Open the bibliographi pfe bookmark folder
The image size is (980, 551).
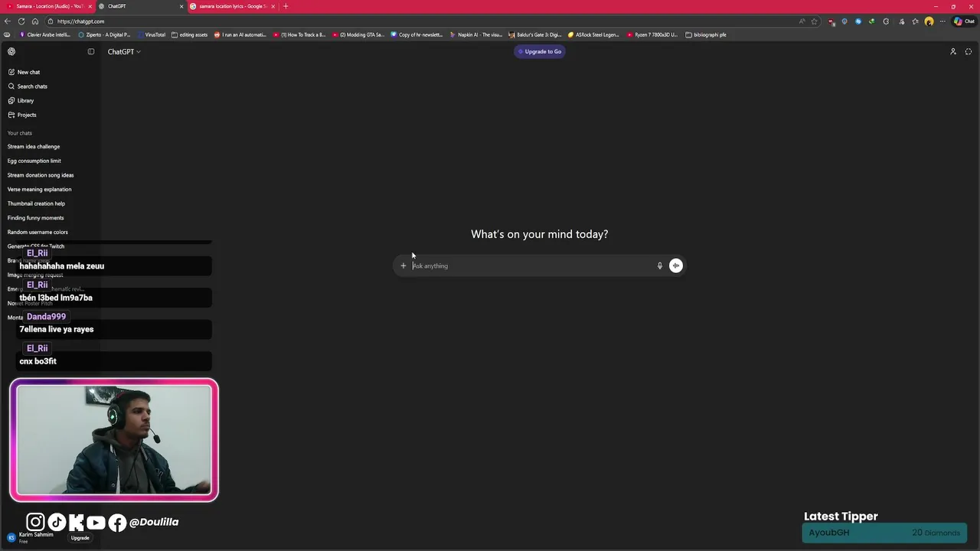(x=706, y=34)
